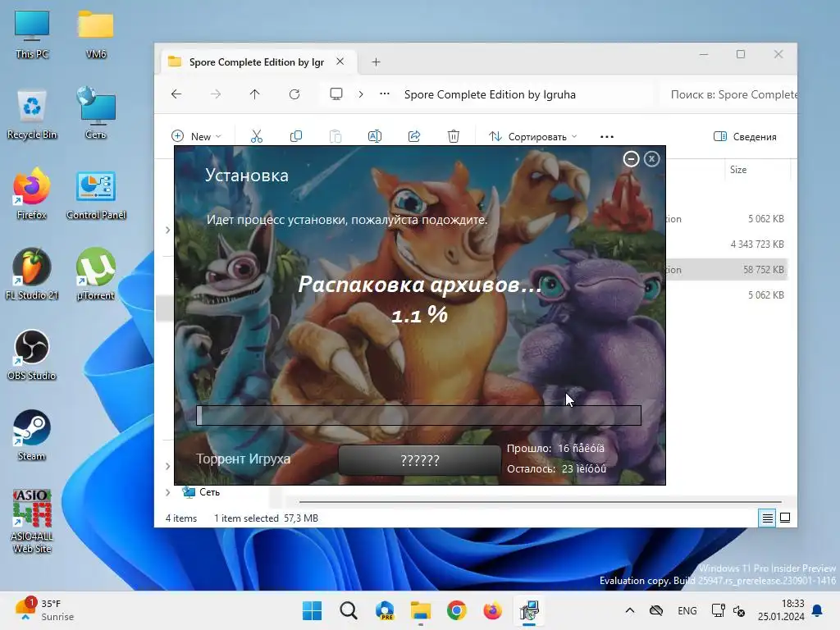Switch to large thumbnails view
Screen dimensions: 840x630
[785, 518]
